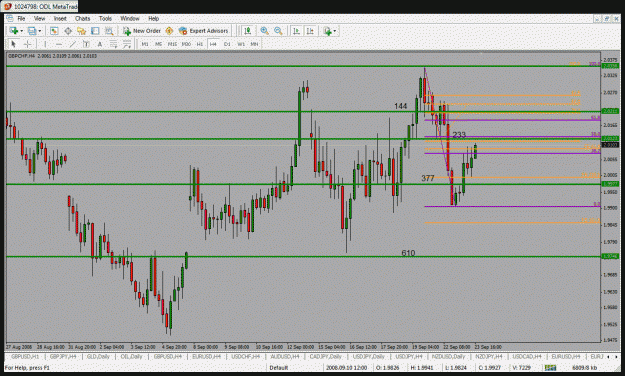The width and height of the screenshot is (625, 376).
Task: Expand the New Chart dropdown arrow
Action: coord(22,31)
